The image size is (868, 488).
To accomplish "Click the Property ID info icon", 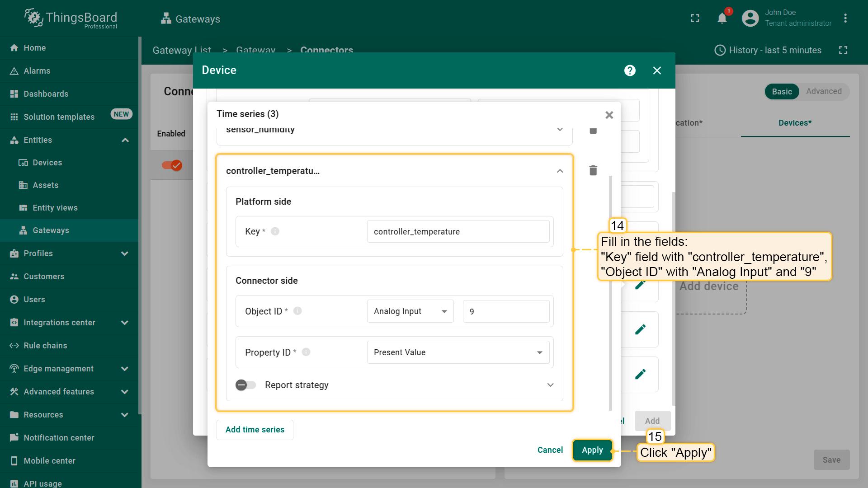I will [x=306, y=352].
